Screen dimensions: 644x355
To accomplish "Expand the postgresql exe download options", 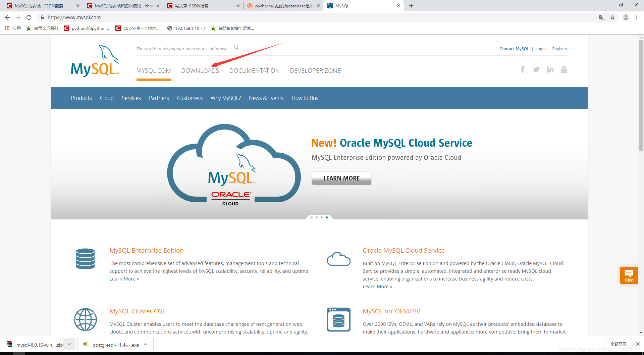I will (146, 344).
